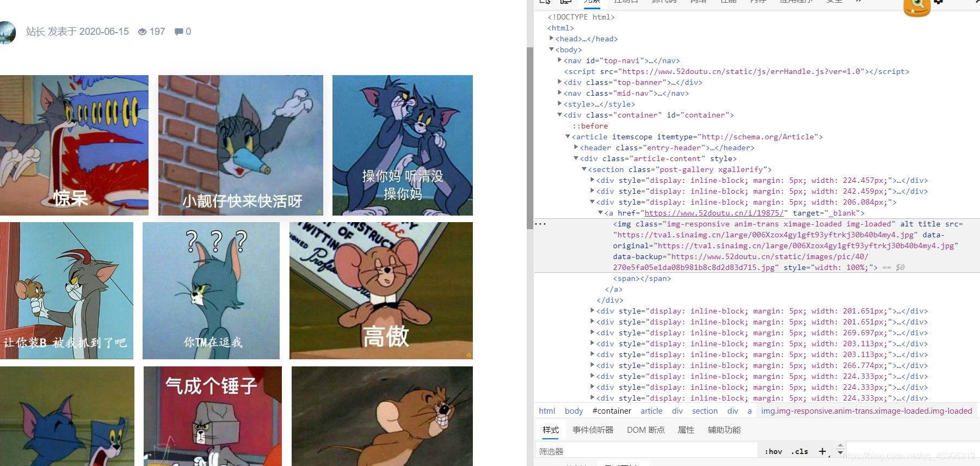Select body in the breadcrumb bar

(574, 411)
